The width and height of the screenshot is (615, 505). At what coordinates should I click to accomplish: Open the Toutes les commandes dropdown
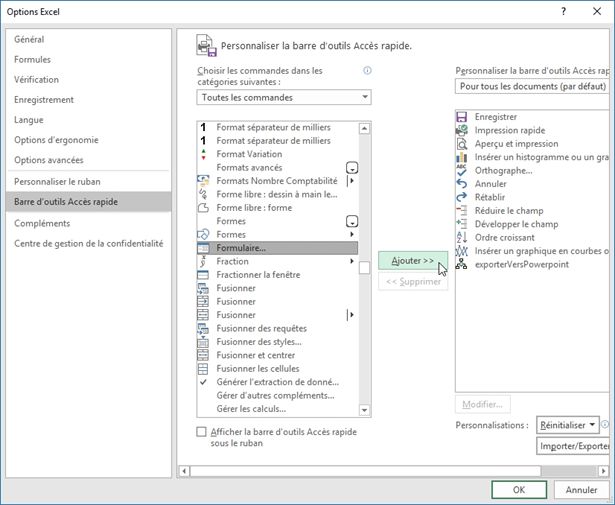pos(284,97)
